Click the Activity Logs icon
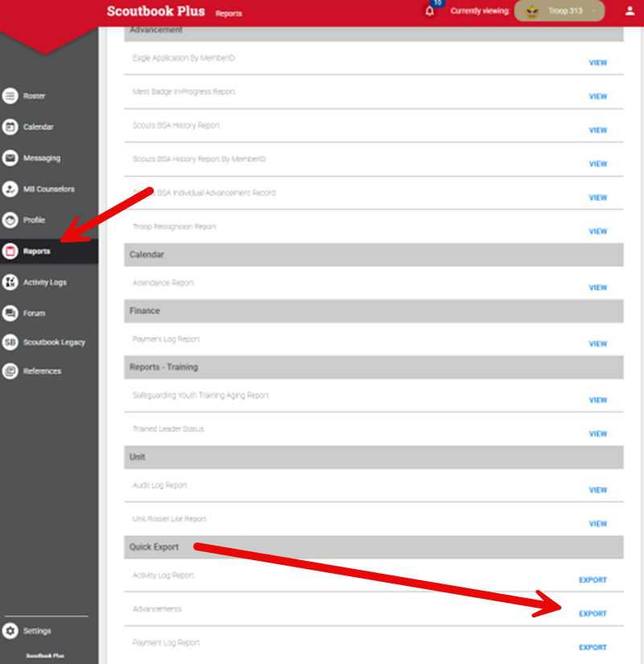 coord(10,282)
